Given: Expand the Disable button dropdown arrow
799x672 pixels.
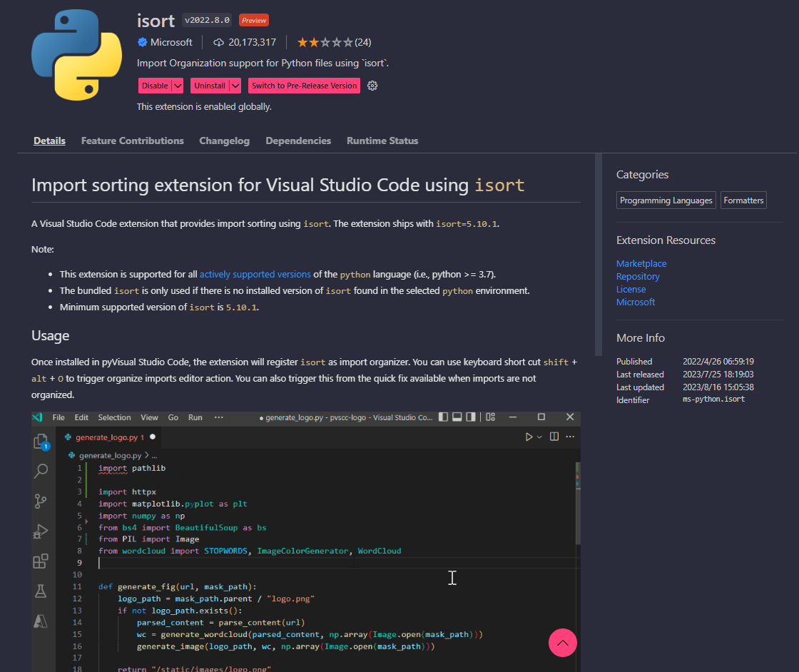Looking at the screenshot, I should [x=178, y=86].
